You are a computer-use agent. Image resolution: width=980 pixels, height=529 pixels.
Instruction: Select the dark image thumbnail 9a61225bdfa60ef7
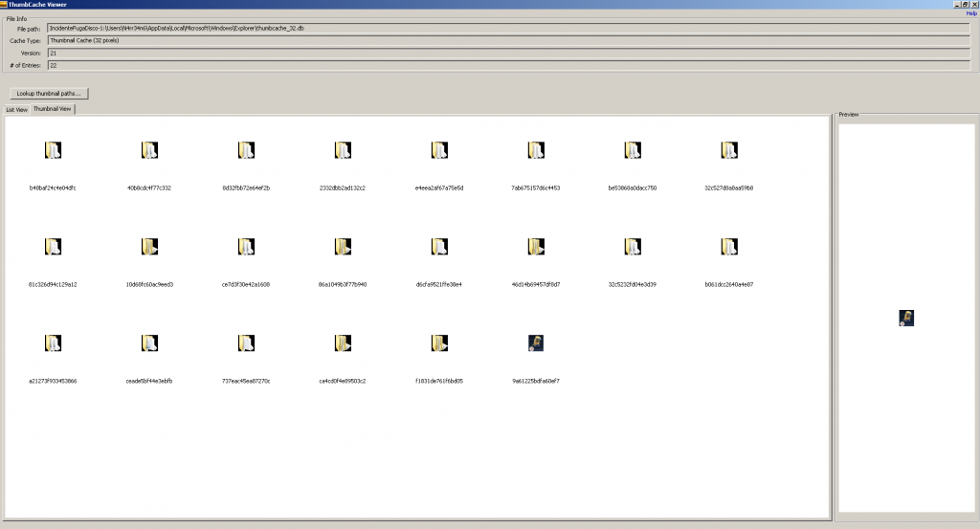coord(536,343)
